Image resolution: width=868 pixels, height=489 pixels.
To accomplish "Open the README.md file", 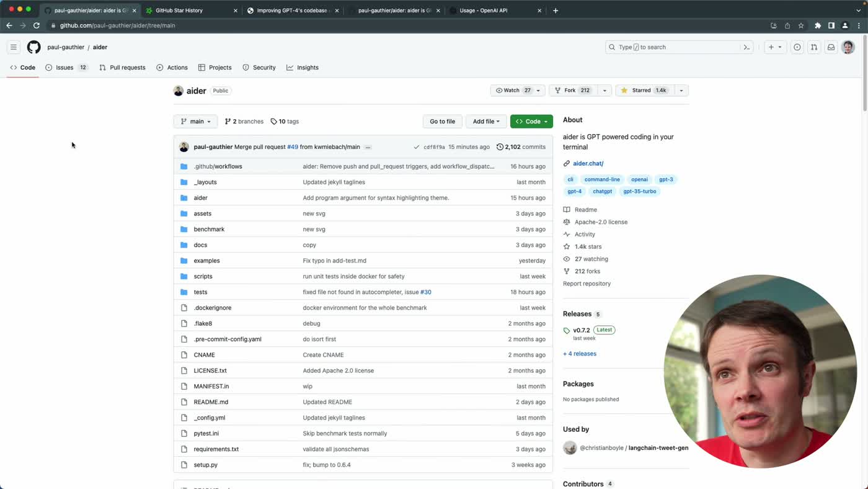I will (211, 402).
